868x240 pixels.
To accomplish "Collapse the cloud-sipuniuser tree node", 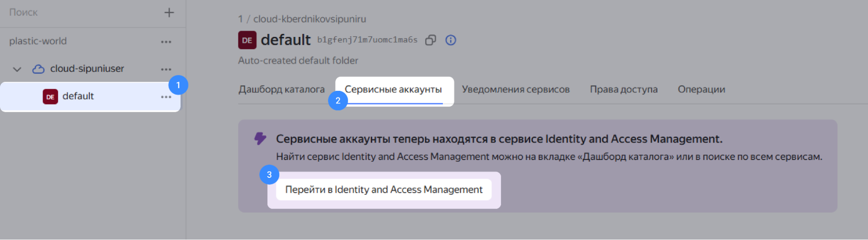I will click(x=17, y=69).
